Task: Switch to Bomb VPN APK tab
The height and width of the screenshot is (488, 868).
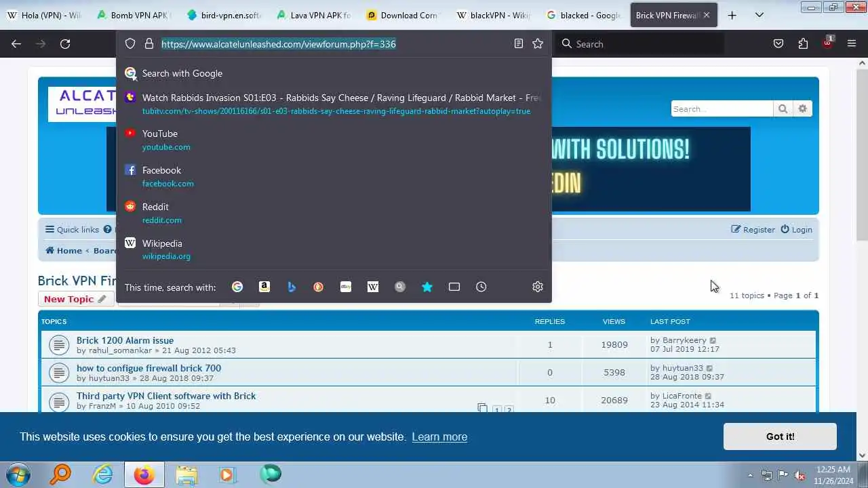Action: coord(134,15)
